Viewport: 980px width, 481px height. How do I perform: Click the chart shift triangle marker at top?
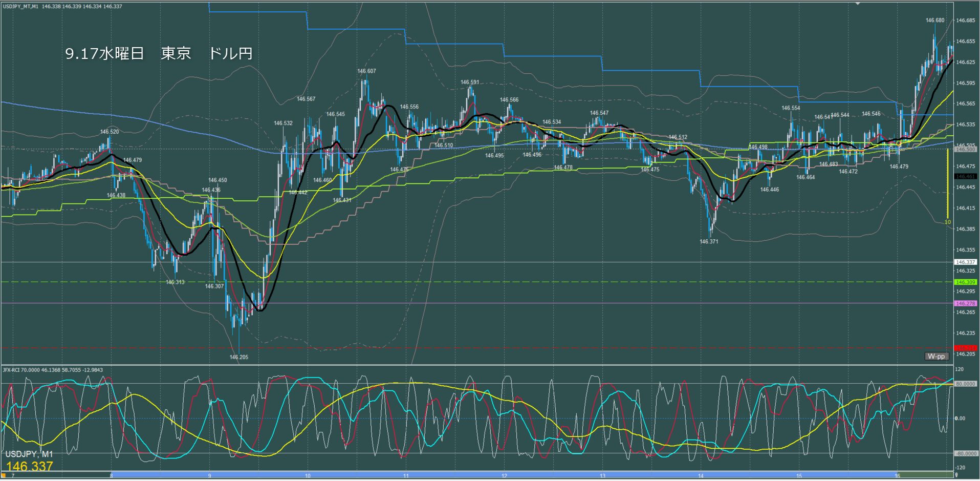pos(858,4)
